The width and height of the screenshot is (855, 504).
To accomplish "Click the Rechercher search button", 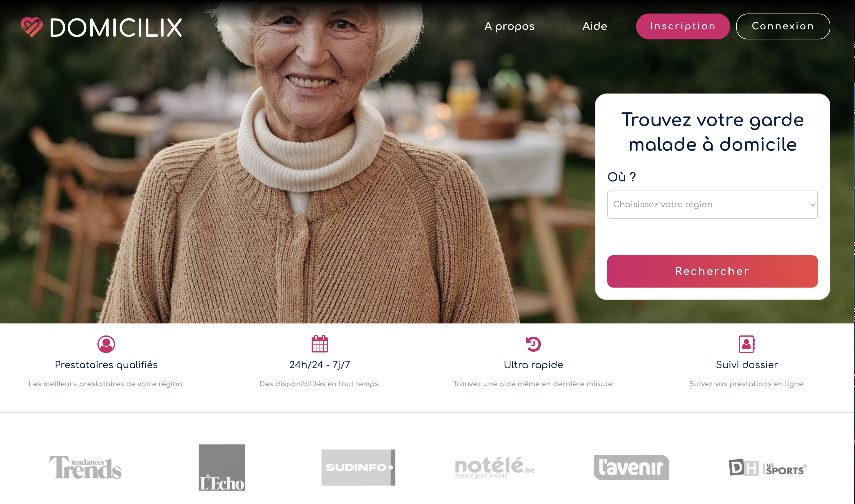I will pos(712,271).
